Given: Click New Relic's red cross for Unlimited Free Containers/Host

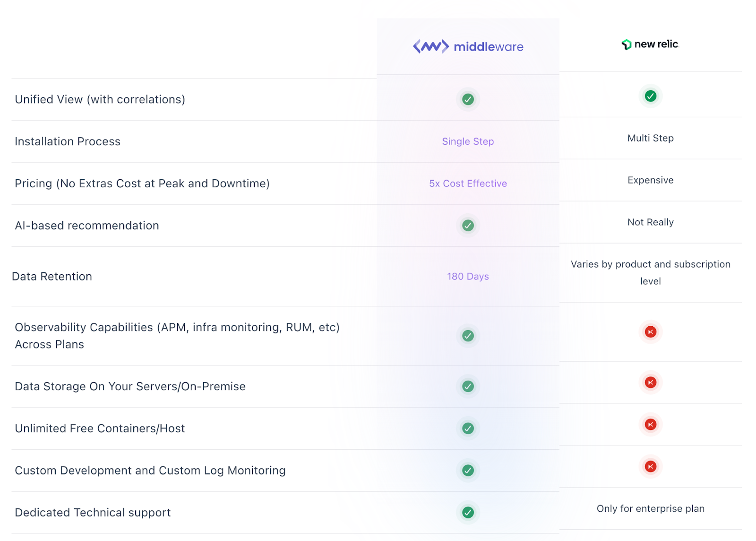Looking at the screenshot, I should tap(651, 425).
